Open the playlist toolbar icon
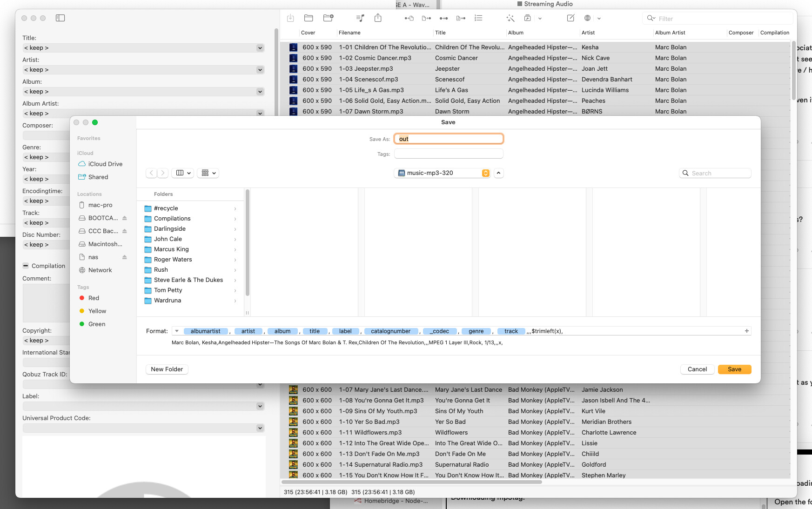 pyautogui.click(x=360, y=18)
